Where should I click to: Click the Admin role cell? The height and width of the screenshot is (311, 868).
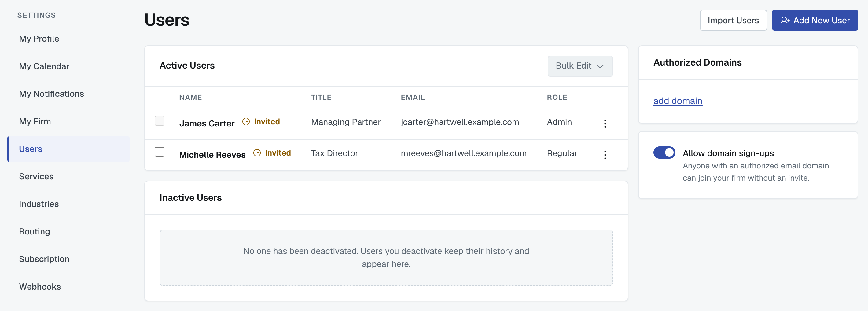[x=559, y=122]
